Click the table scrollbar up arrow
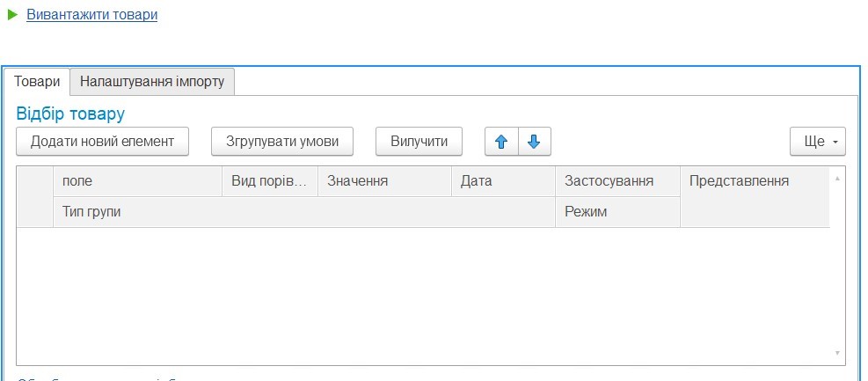Screen dimensions: 868x381 pos(837,178)
